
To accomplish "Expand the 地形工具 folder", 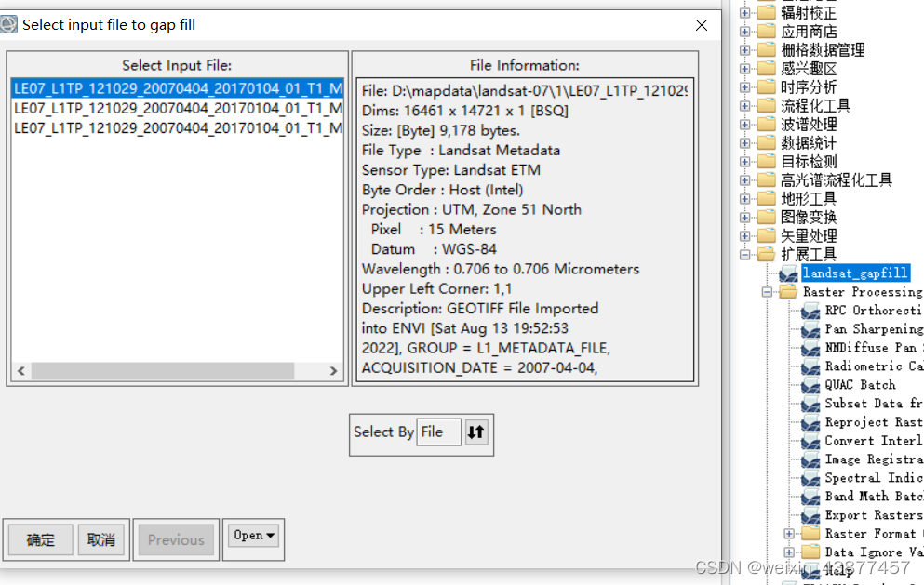I will pos(744,198).
